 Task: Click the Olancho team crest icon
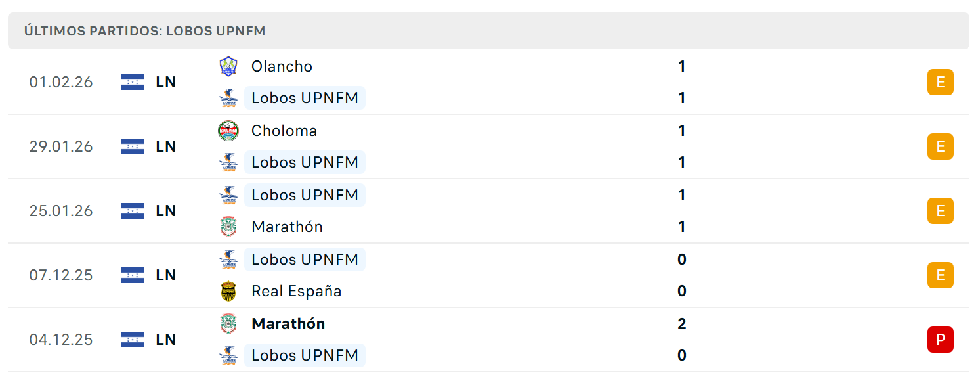click(x=228, y=66)
